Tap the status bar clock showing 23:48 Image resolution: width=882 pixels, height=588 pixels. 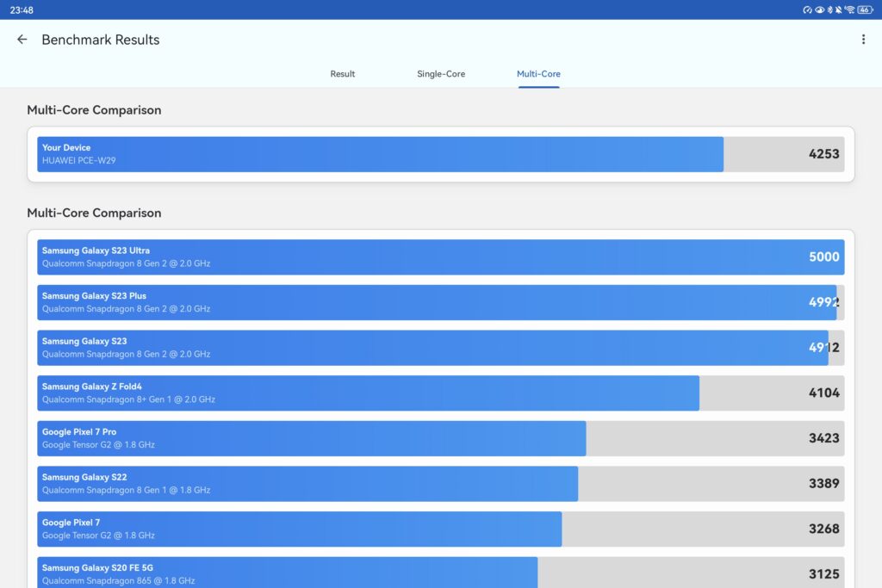[22, 9]
